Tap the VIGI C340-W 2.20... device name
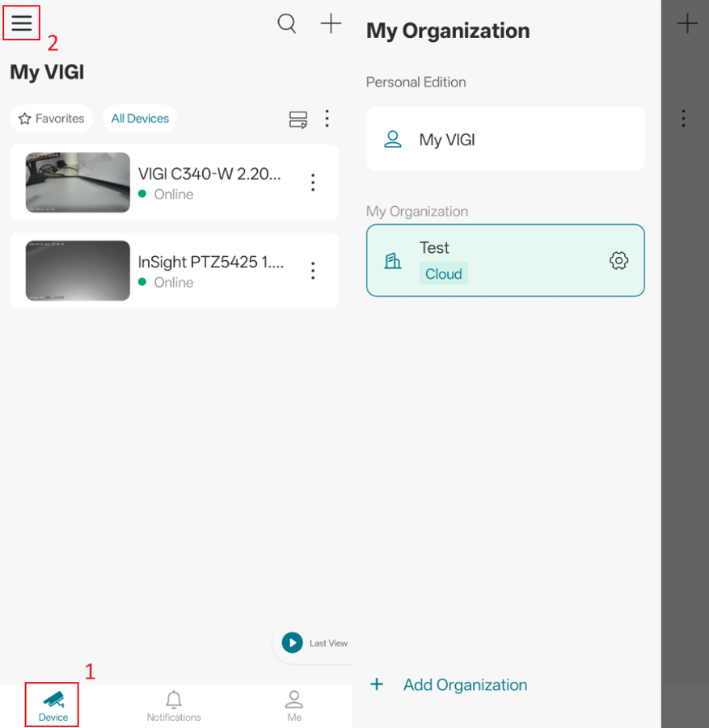The image size is (709, 728). pos(209,174)
